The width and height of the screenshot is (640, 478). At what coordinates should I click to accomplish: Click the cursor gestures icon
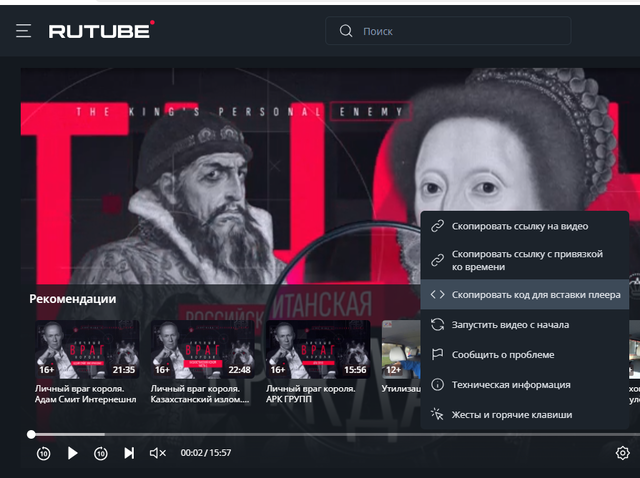(437, 414)
